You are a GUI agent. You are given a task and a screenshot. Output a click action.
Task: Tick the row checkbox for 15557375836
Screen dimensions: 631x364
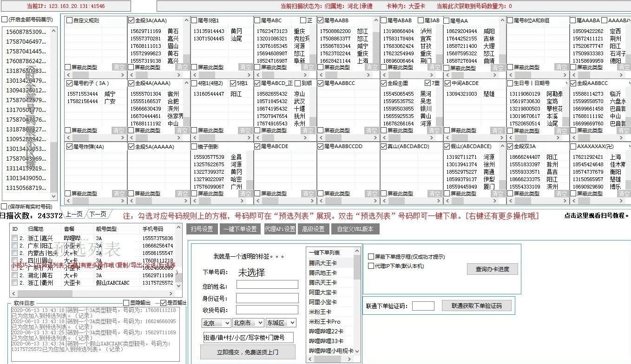click(x=15, y=238)
